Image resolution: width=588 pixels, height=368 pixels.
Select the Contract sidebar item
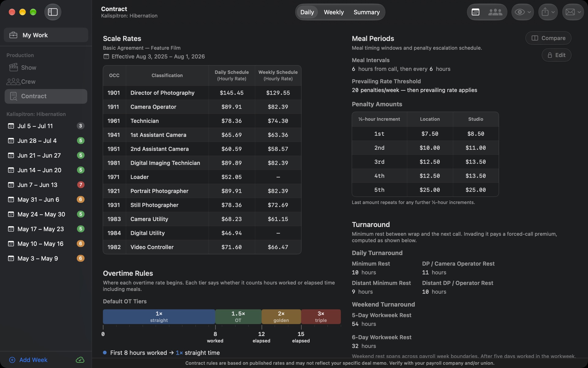pyautogui.click(x=46, y=96)
